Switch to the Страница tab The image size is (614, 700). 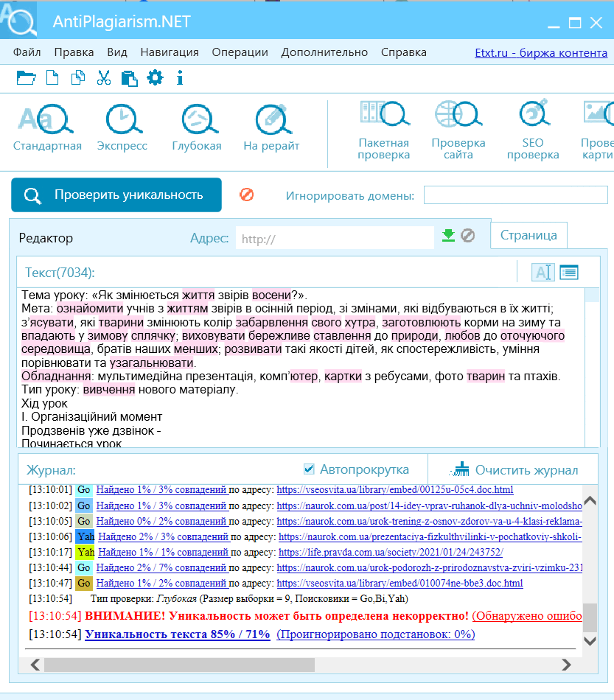pos(528,235)
